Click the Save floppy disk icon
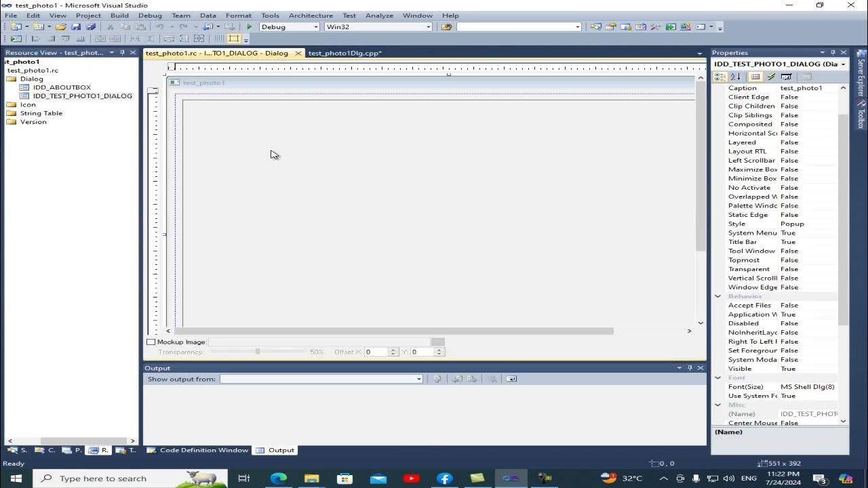Screen dimensions: 868x488 76,27
